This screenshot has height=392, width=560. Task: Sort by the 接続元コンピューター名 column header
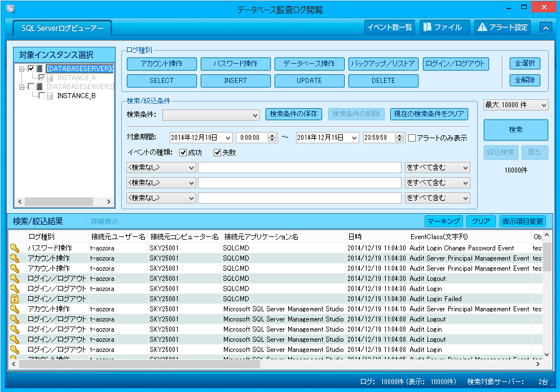(x=184, y=236)
